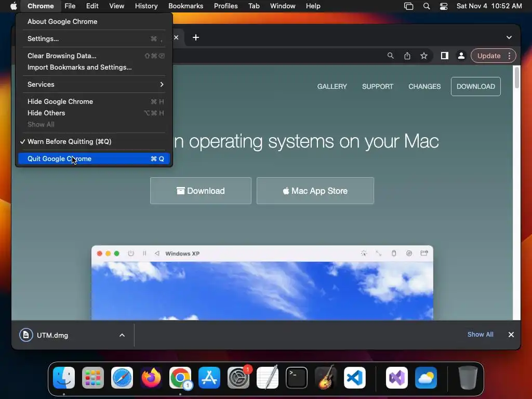Image resolution: width=532 pixels, height=399 pixels.
Task: Launch Safari from the Dock
Action: (122, 378)
